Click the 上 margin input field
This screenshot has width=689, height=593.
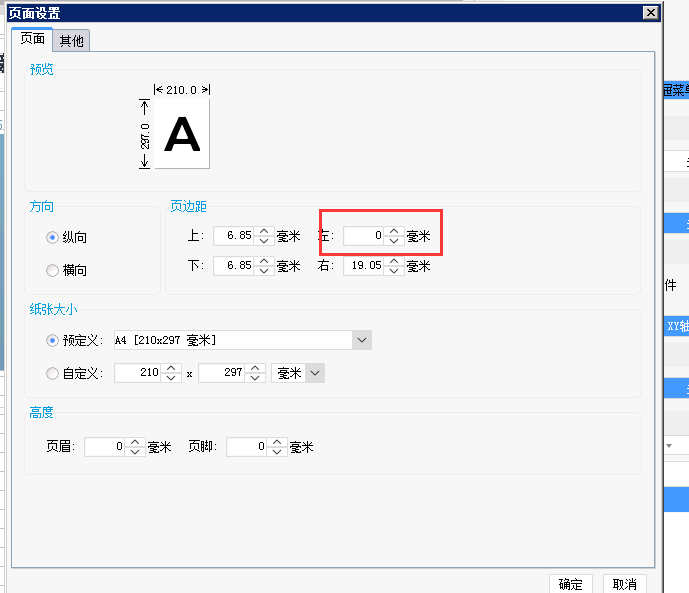233,236
